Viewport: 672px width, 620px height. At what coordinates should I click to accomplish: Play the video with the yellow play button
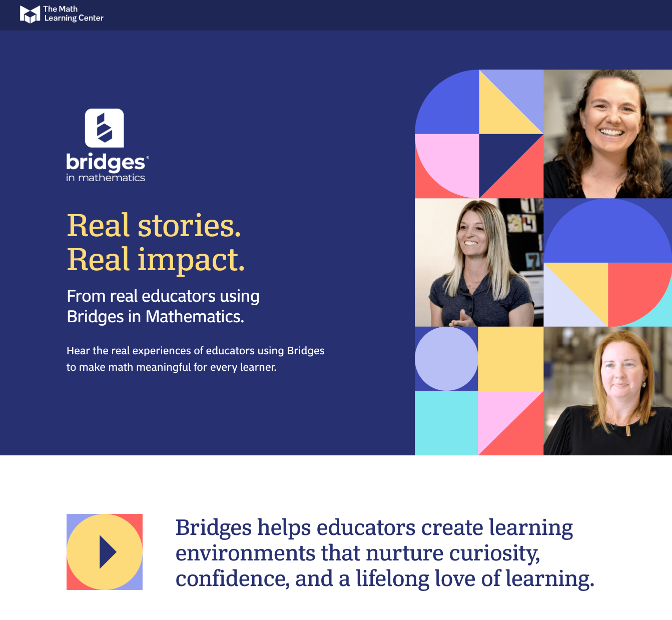pos(105,552)
